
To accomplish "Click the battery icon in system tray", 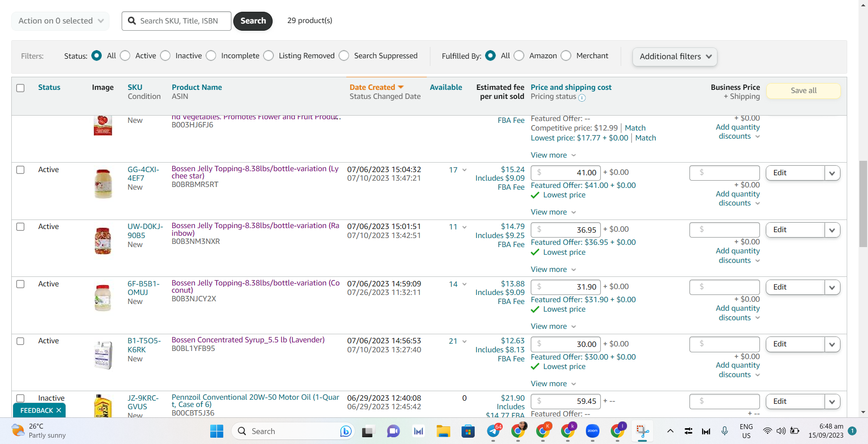I will pos(794,431).
